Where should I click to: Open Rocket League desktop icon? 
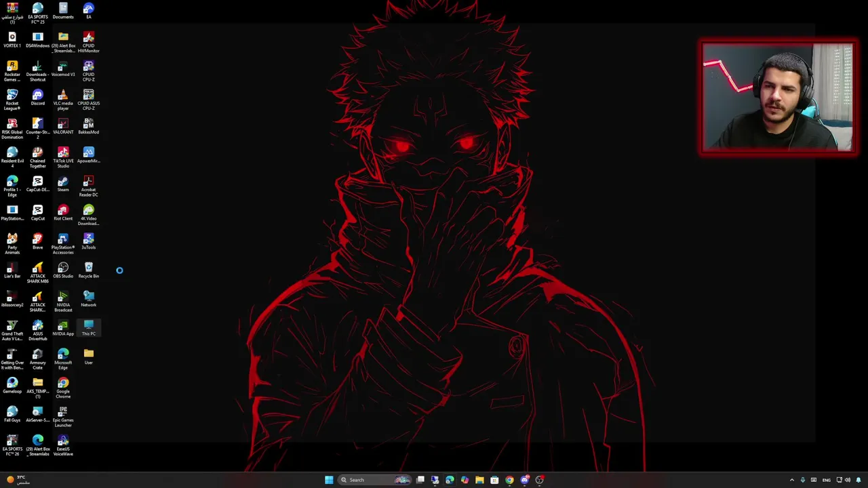(12, 100)
